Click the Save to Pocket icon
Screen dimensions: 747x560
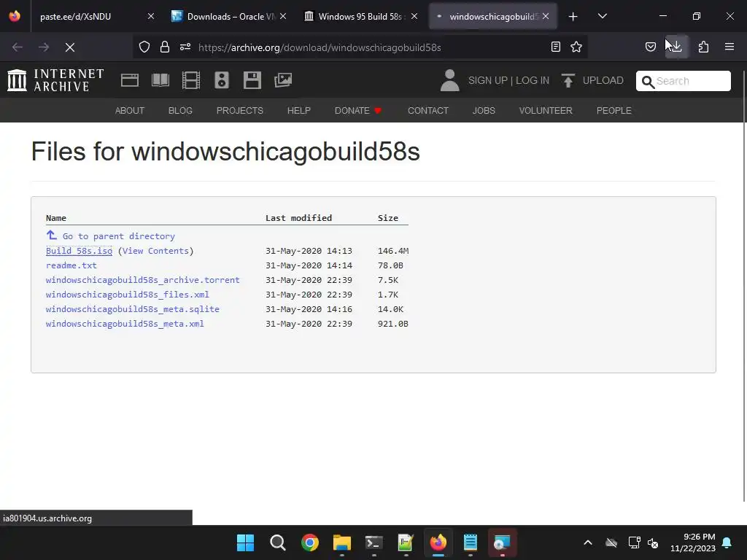tap(650, 47)
